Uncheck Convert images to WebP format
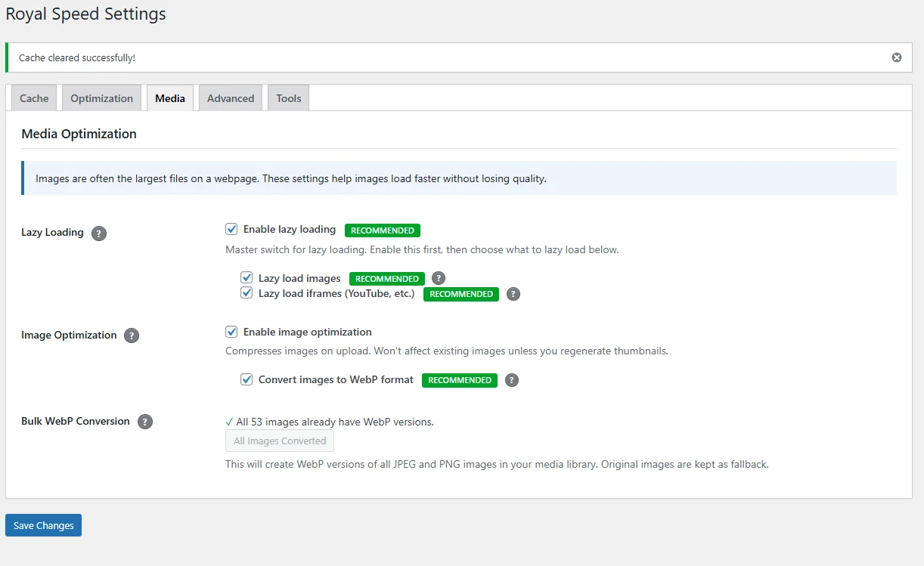 247,379
